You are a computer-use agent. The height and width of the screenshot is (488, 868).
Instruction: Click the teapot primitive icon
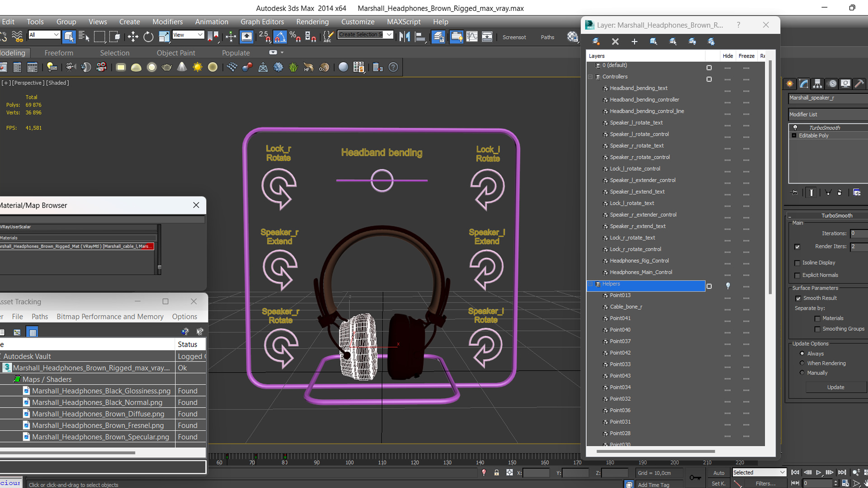[167, 67]
